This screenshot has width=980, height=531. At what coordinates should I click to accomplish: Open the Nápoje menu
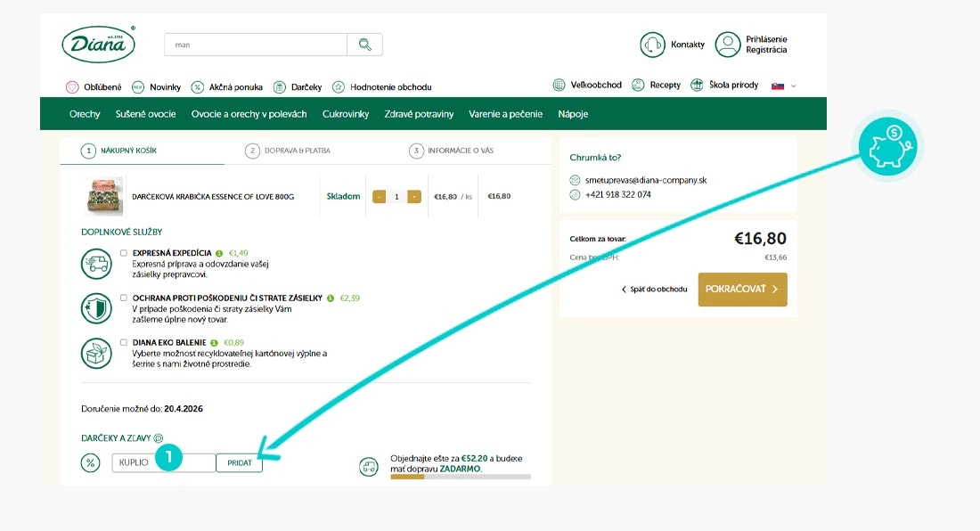(x=573, y=114)
